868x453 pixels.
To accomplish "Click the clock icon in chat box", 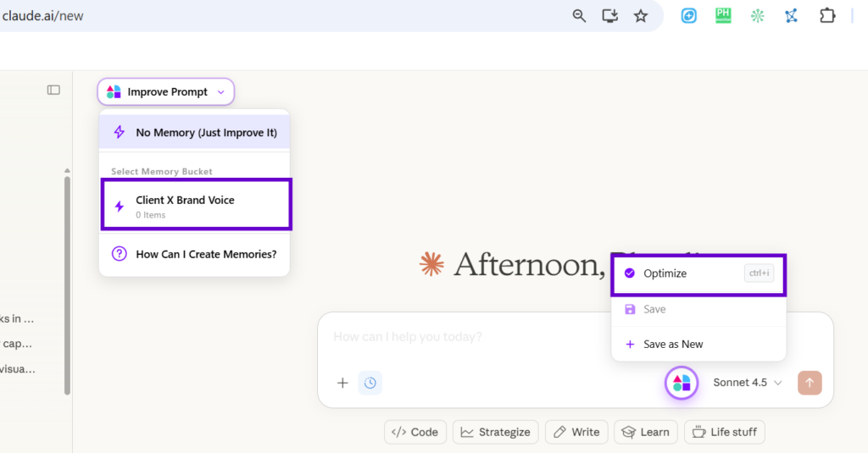I will 370,383.
